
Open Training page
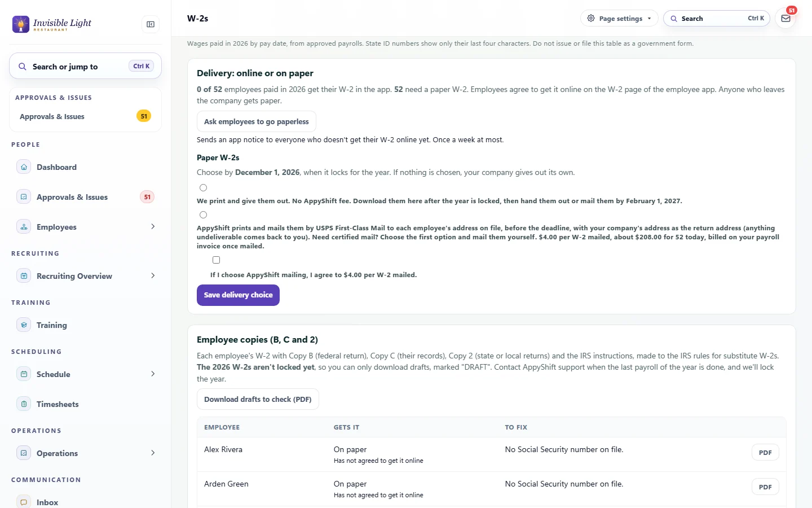pos(85,325)
